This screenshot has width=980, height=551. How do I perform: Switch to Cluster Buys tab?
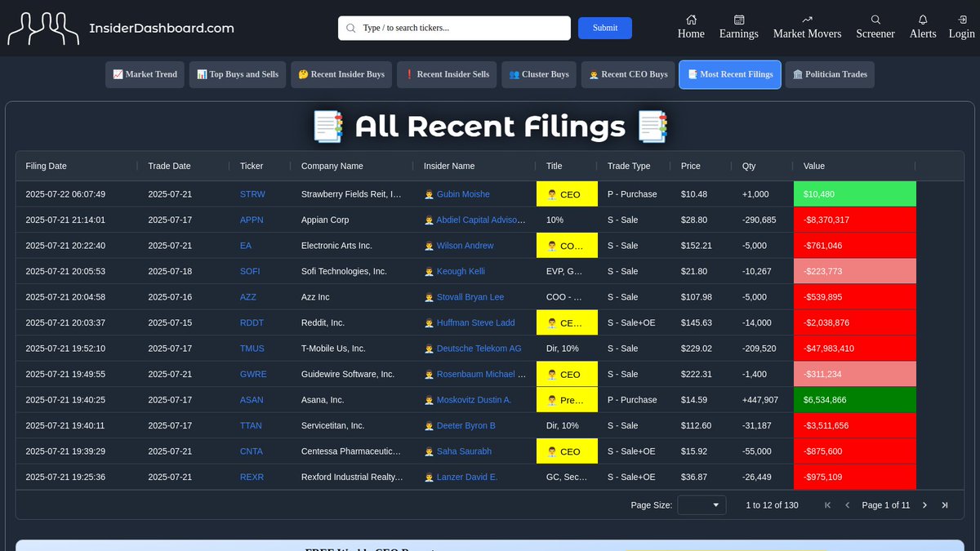[539, 74]
